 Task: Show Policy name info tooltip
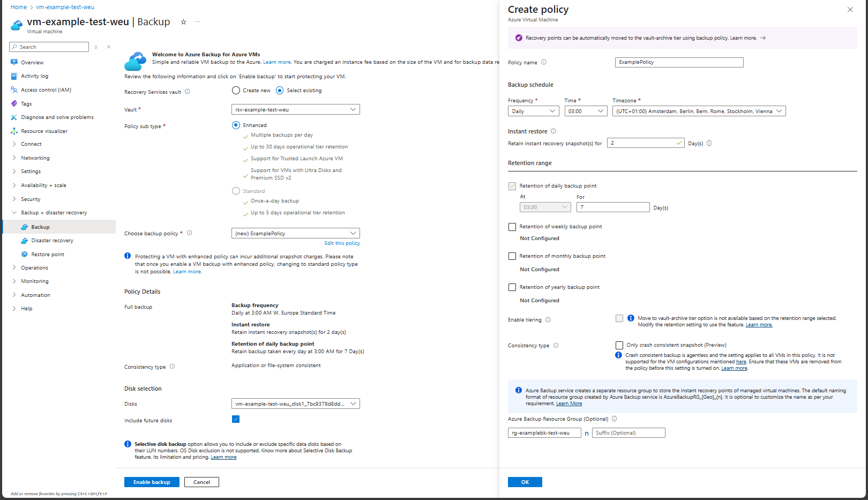pos(544,62)
